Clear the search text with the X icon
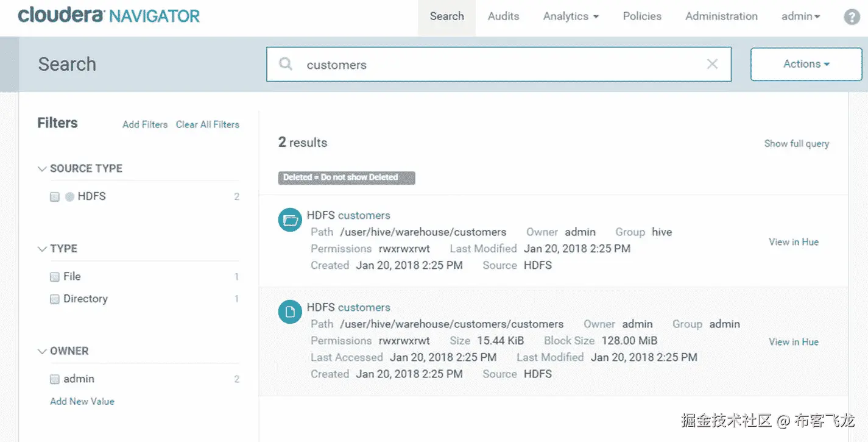Screen dimensions: 868x442 point(712,64)
